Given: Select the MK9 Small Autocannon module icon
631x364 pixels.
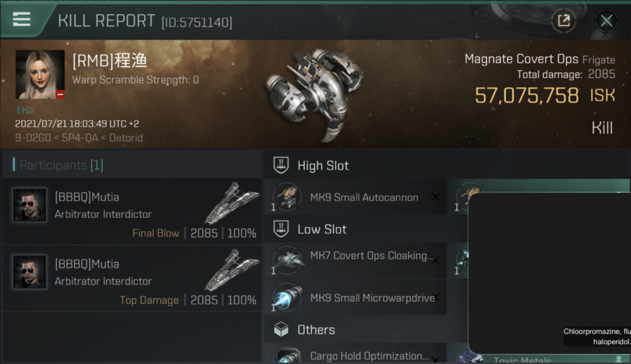Looking at the screenshot, I should click(287, 197).
